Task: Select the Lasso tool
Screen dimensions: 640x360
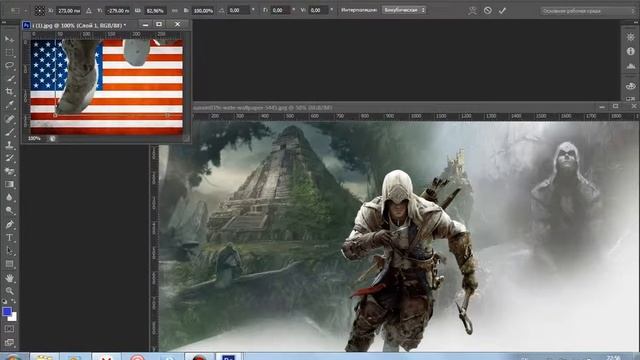Action: tap(9, 66)
